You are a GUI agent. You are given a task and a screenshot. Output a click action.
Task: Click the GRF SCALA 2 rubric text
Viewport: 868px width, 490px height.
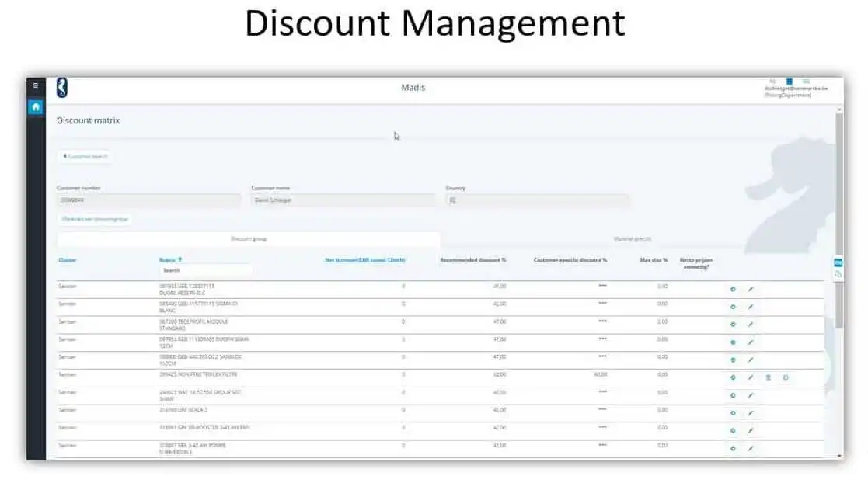(183, 410)
